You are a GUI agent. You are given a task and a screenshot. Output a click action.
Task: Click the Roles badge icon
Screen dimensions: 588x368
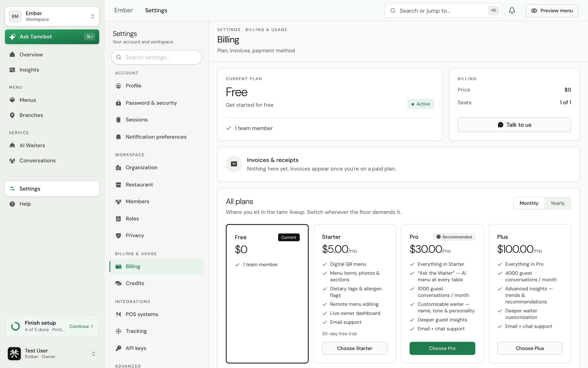[118, 219]
